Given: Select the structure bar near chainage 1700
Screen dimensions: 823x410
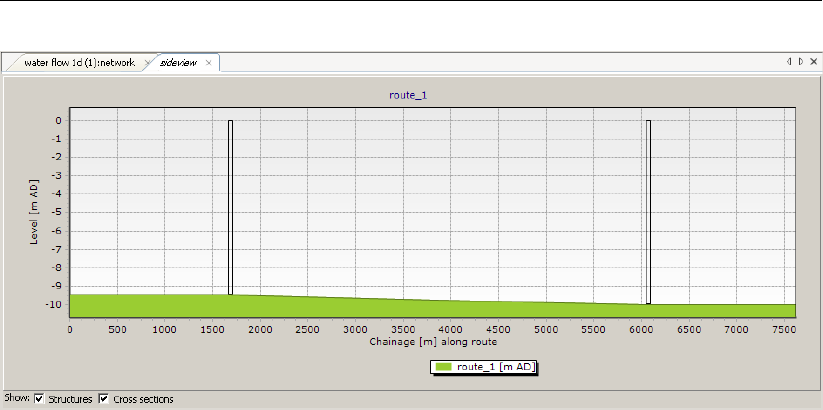Looking at the screenshot, I should pyautogui.click(x=230, y=207).
